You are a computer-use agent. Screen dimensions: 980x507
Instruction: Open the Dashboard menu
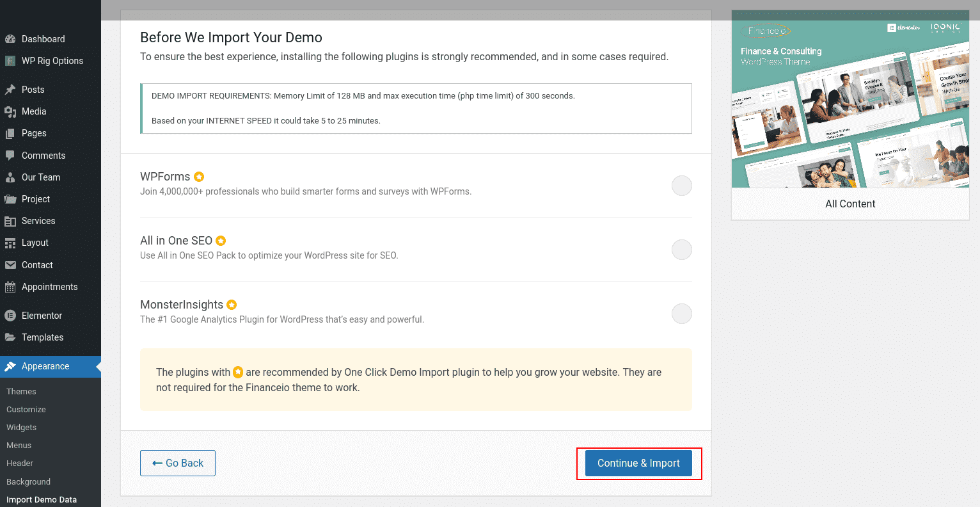point(51,39)
